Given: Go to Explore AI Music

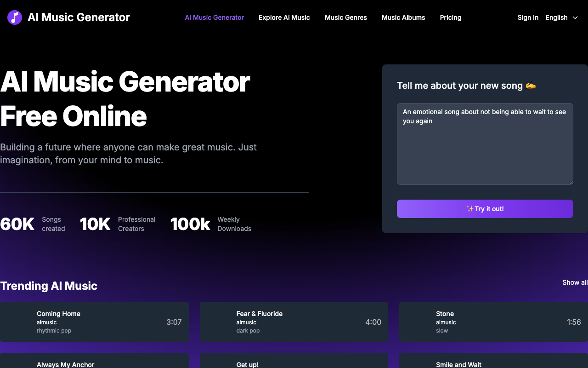Looking at the screenshot, I should click(284, 17).
